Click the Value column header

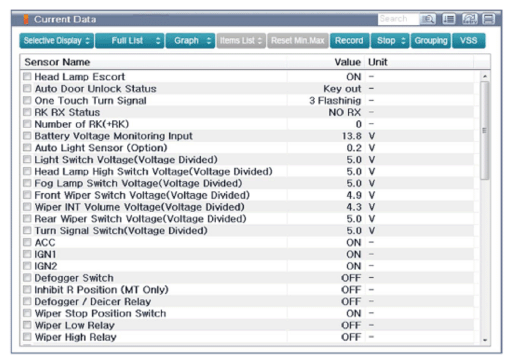pos(326,62)
